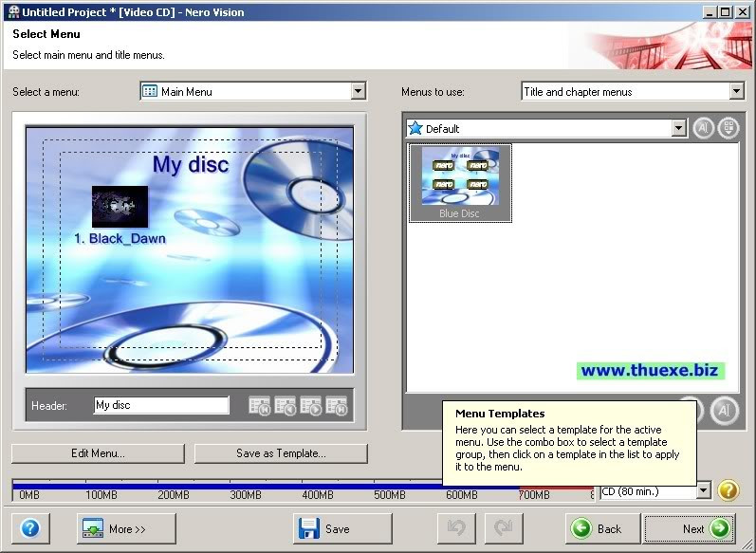Screen dimensions: 756x553
Task: Click the Save as Template... button
Action: pos(281,453)
